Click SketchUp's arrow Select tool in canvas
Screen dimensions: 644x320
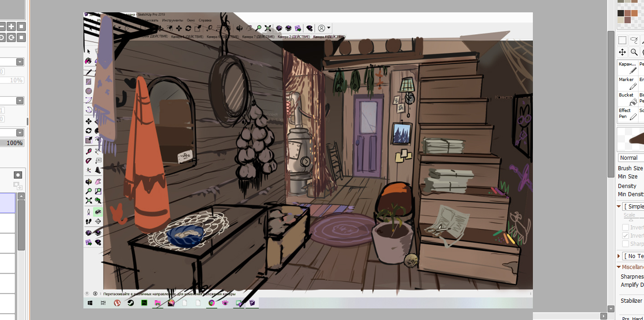[89, 51]
